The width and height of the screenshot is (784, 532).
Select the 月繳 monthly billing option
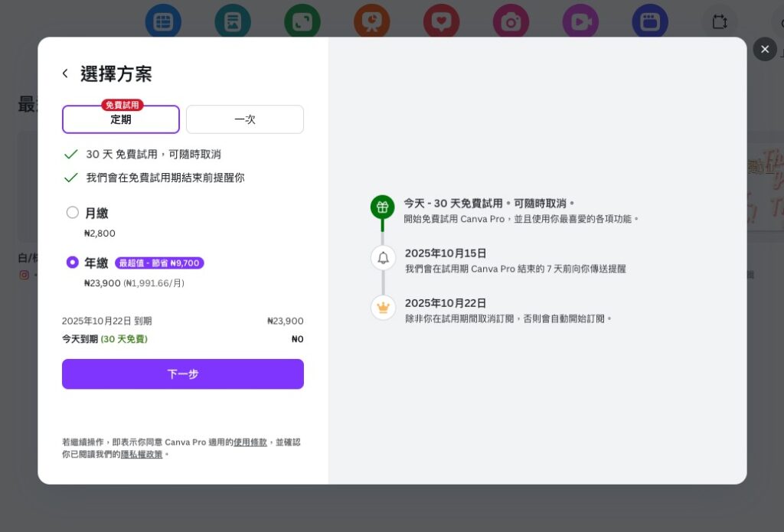[x=73, y=213]
